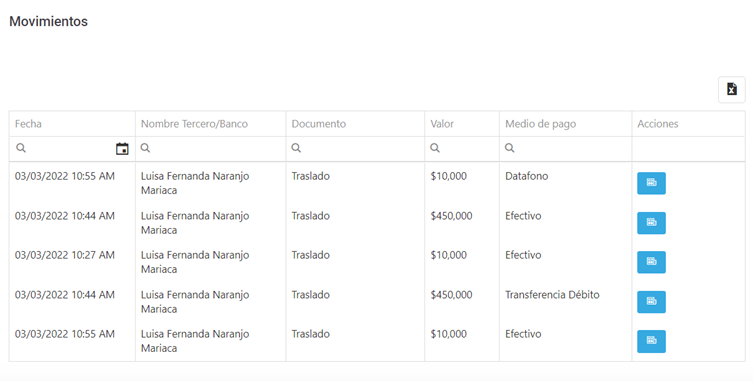Screen dimensions: 753x381
Task: Export movimientos table to Excel
Action: [731, 89]
